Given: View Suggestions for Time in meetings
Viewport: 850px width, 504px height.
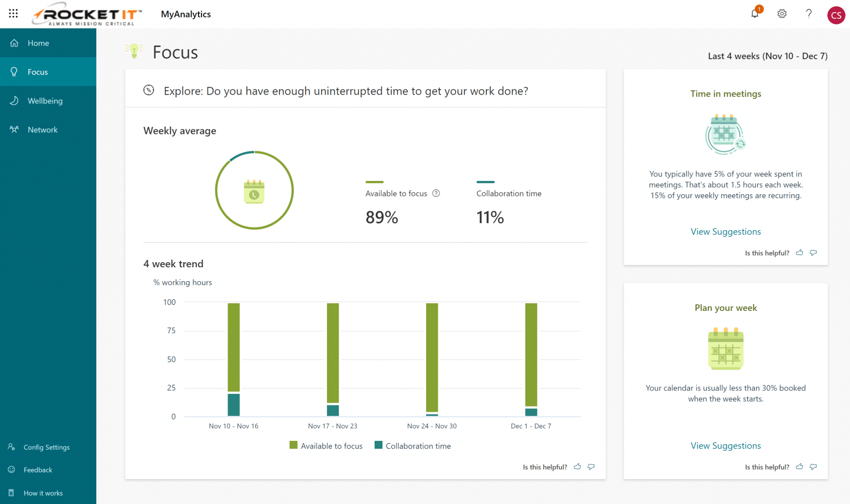Looking at the screenshot, I should (x=725, y=231).
